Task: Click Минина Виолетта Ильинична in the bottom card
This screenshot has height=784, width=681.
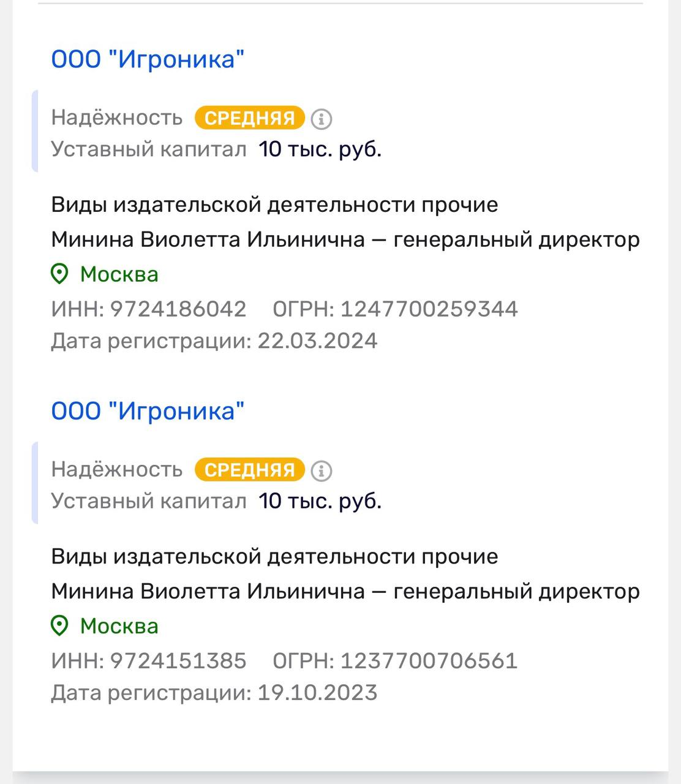Action: click(x=208, y=591)
